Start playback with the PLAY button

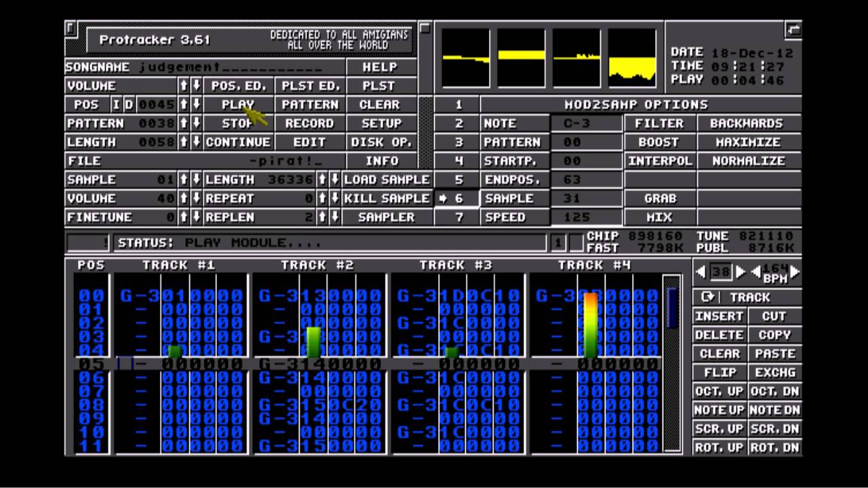[x=239, y=105]
